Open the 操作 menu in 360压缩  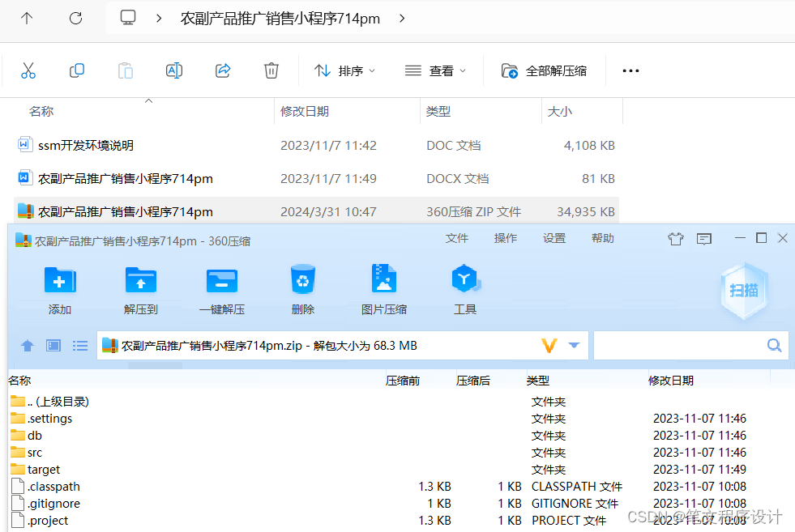click(506, 238)
